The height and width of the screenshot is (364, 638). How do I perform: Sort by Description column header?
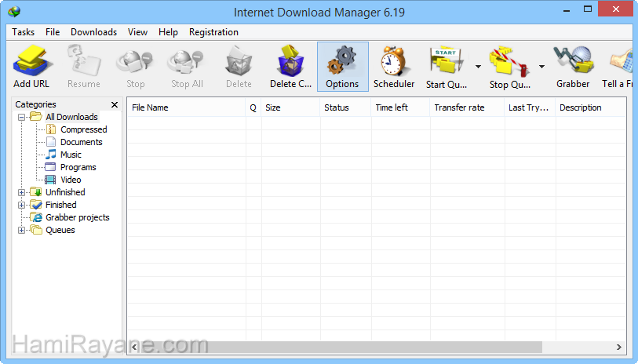pyautogui.click(x=590, y=107)
